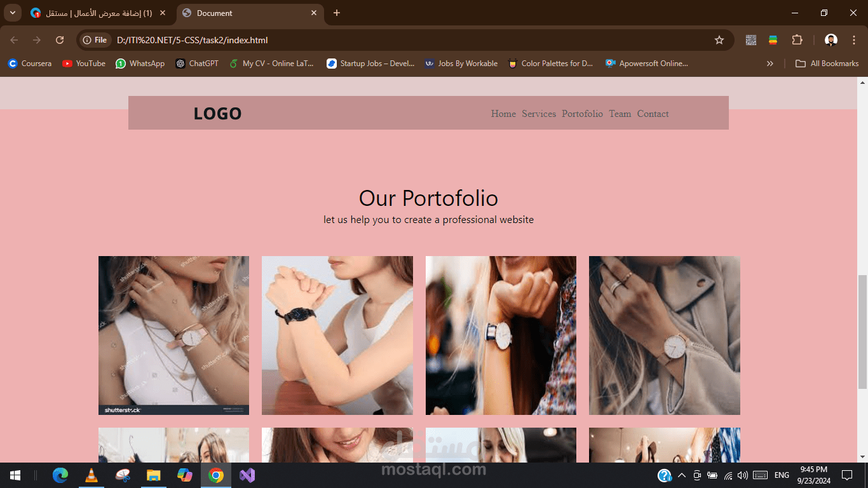868x488 pixels.
Task: Open VLC media player from the taskbar
Action: (x=92, y=475)
